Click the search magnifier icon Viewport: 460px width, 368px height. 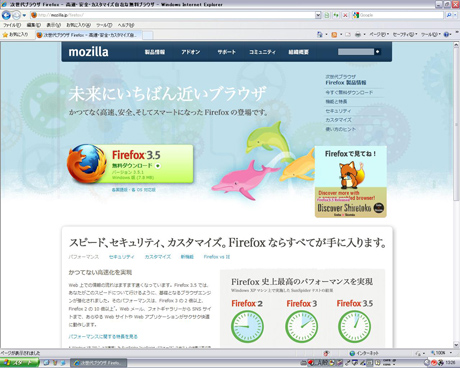(449, 15)
